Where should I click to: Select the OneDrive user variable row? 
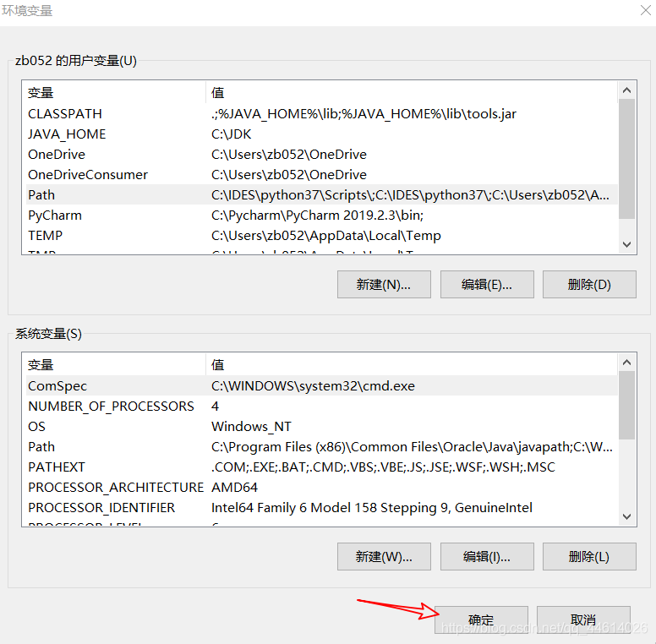322,155
